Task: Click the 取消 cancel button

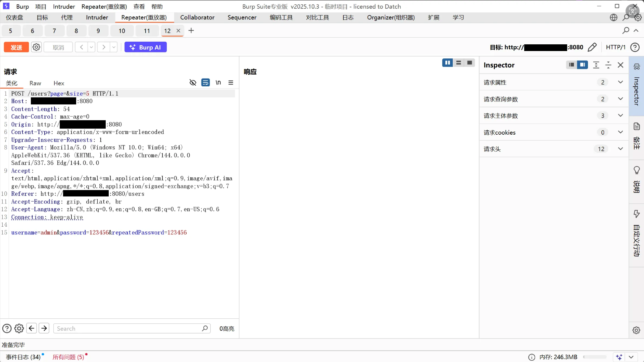Action: click(58, 47)
